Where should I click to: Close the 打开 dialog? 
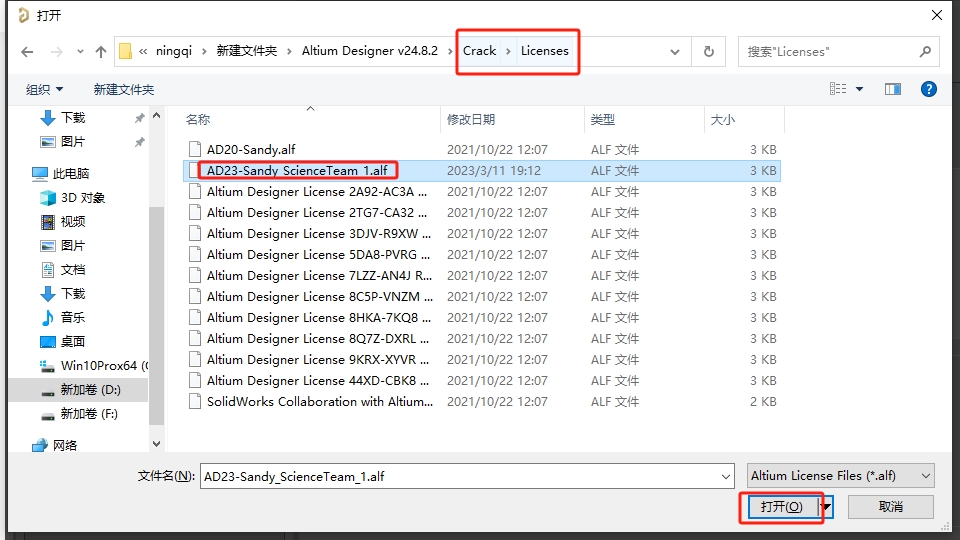coord(937,15)
